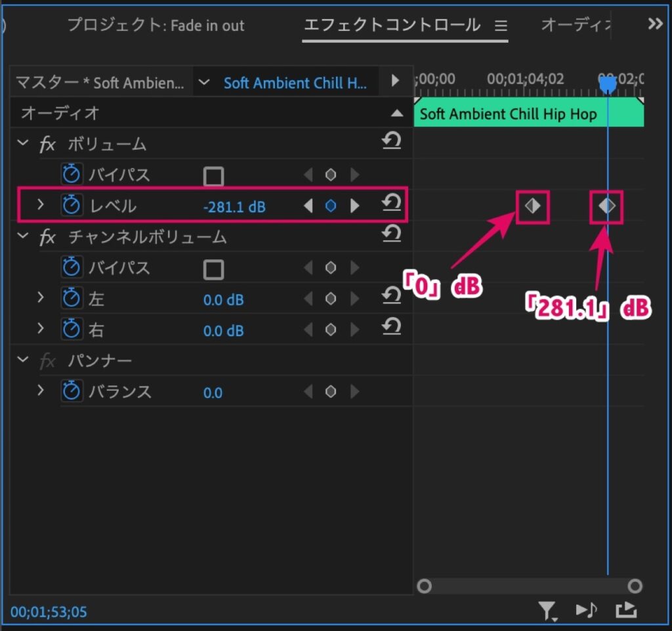Open the エフェクトコントロール panel menu
672x631 pixels.
(x=501, y=26)
